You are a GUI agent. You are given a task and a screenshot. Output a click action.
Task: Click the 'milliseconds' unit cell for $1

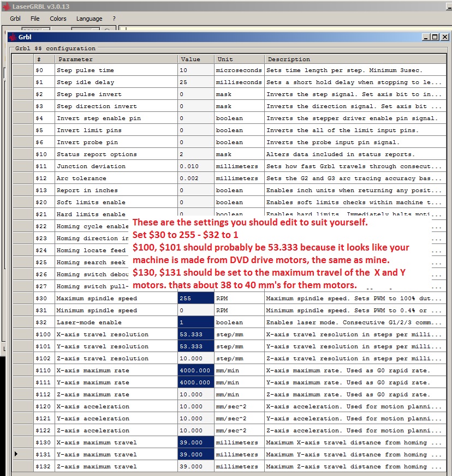[x=239, y=82]
